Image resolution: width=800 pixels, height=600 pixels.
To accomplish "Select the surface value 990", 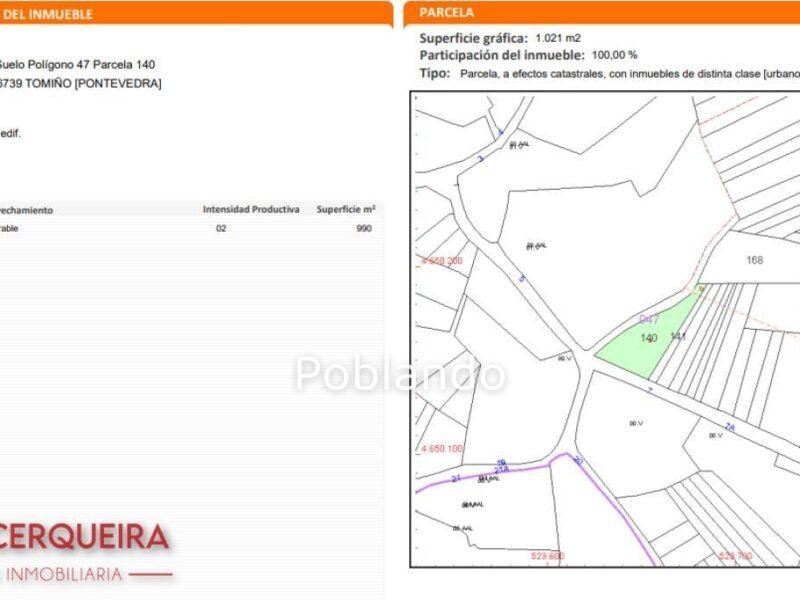I will pos(364,229).
